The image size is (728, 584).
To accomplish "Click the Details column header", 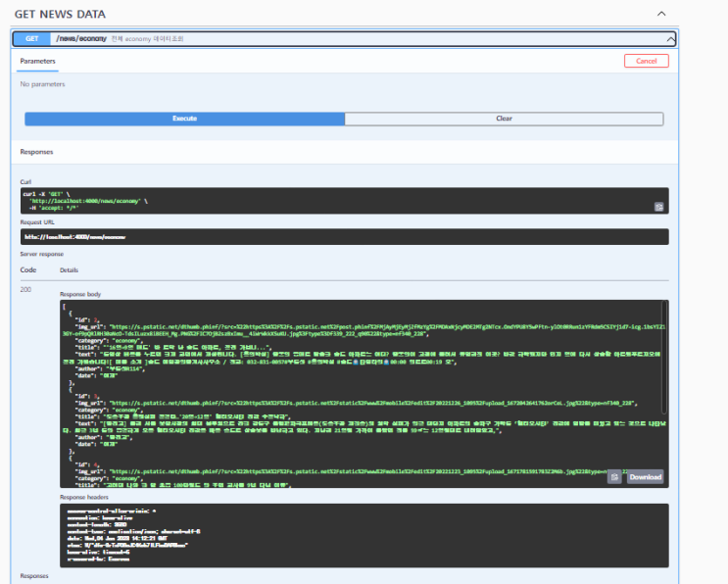I will coord(69,269).
